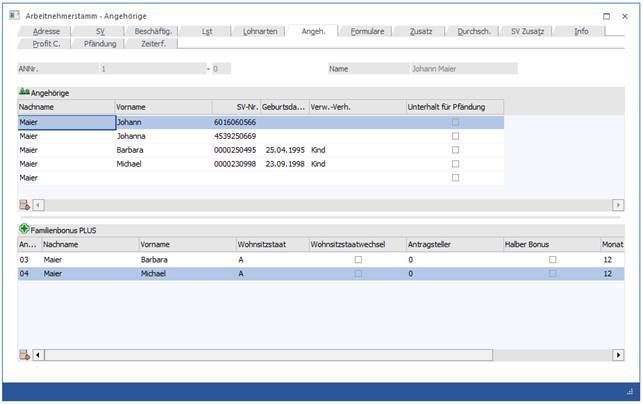Click right scroll arrow of Angehörige grid
The width and height of the screenshot is (643, 404).
[x=618, y=205]
